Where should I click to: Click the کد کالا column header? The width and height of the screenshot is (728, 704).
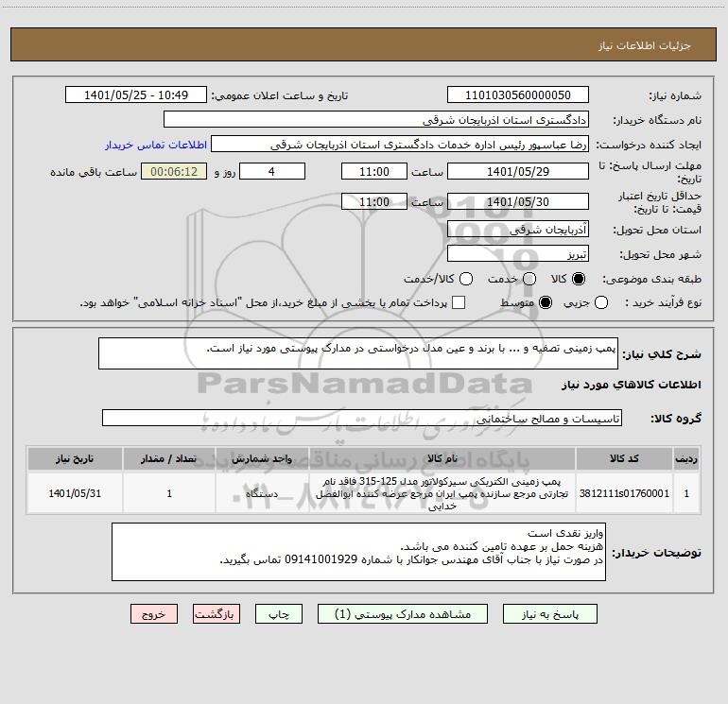pyautogui.click(x=624, y=459)
